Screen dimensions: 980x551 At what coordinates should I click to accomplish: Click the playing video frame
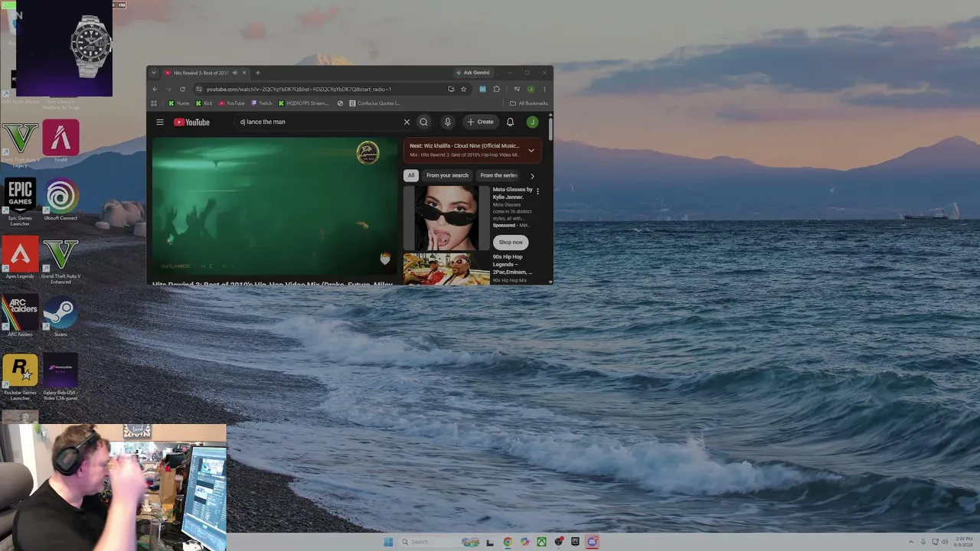(275, 207)
